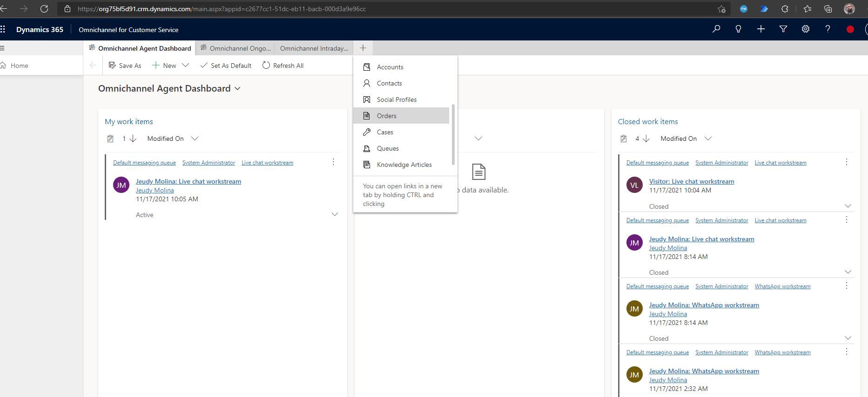Click Set As Default button
The width and height of the screenshot is (868, 397).
(226, 66)
